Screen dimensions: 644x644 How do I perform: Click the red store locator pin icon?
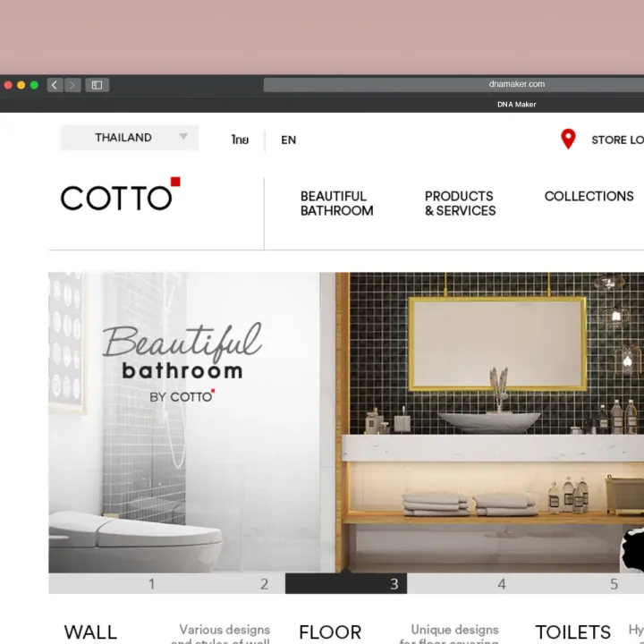pyautogui.click(x=568, y=140)
